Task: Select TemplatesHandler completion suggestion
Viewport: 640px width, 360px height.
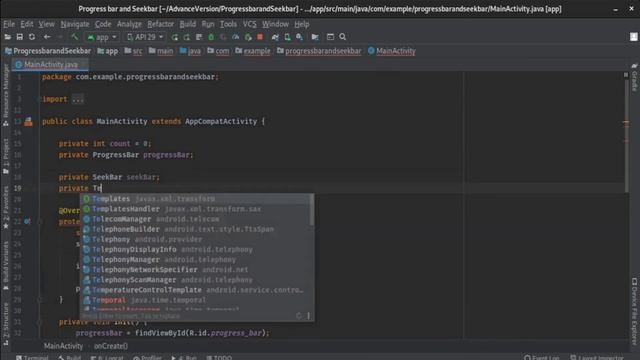Action: 196,209
